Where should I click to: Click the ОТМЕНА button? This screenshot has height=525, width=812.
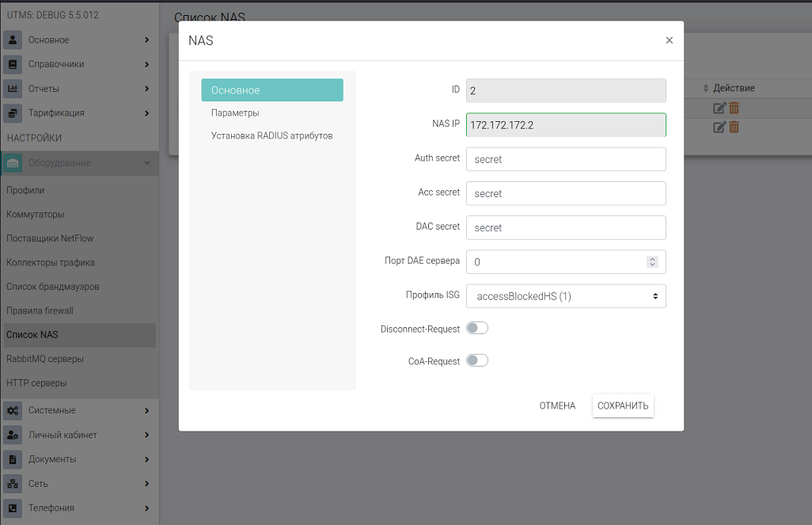[x=557, y=405]
